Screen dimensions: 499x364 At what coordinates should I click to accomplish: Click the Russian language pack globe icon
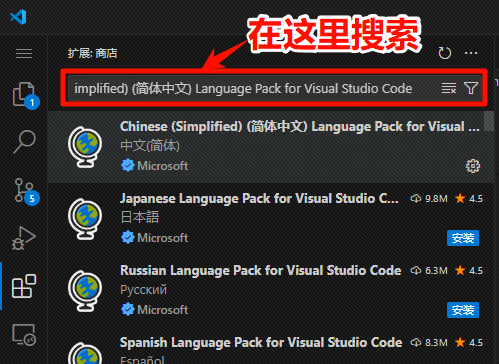click(x=85, y=291)
